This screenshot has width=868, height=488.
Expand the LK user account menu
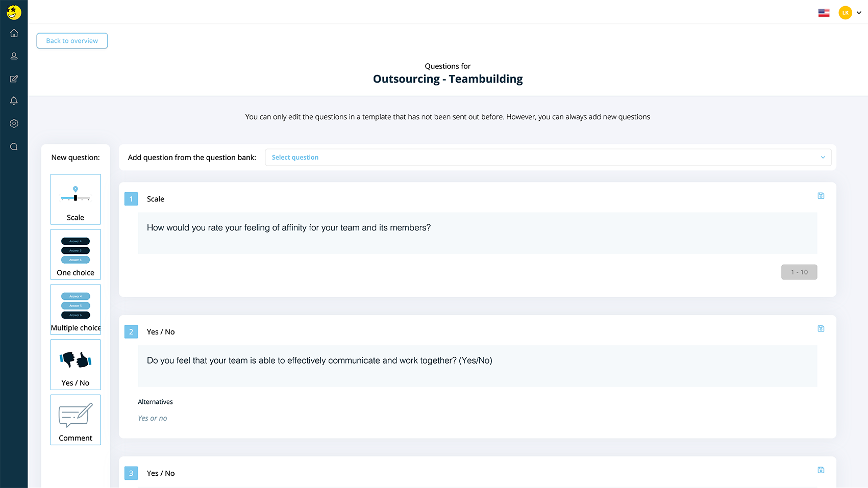click(850, 13)
